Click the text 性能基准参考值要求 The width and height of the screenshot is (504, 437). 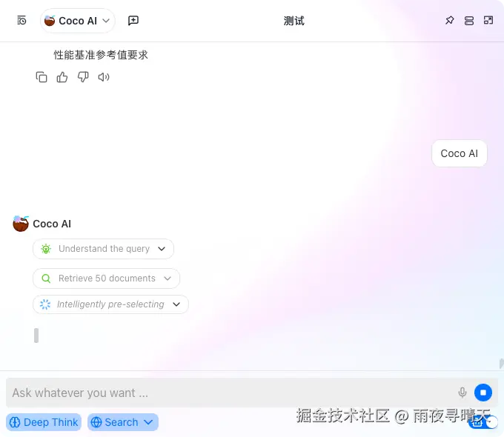(x=101, y=55)
